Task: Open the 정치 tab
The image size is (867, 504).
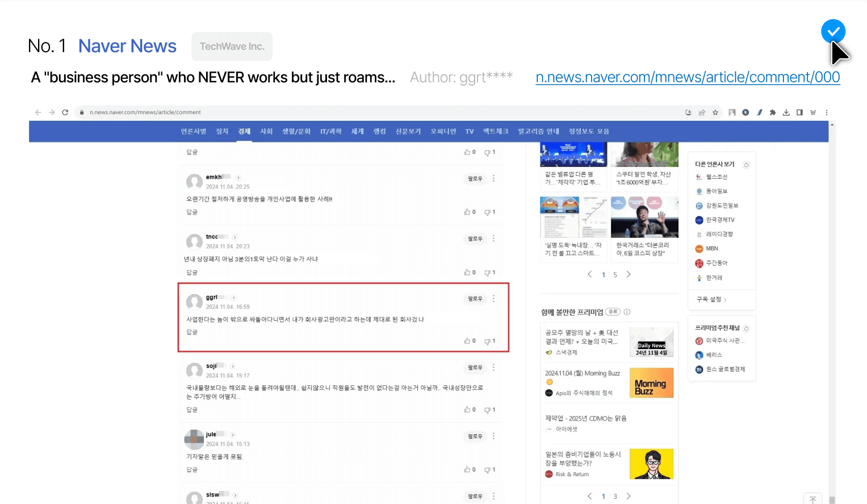Action: pos(222,131)
